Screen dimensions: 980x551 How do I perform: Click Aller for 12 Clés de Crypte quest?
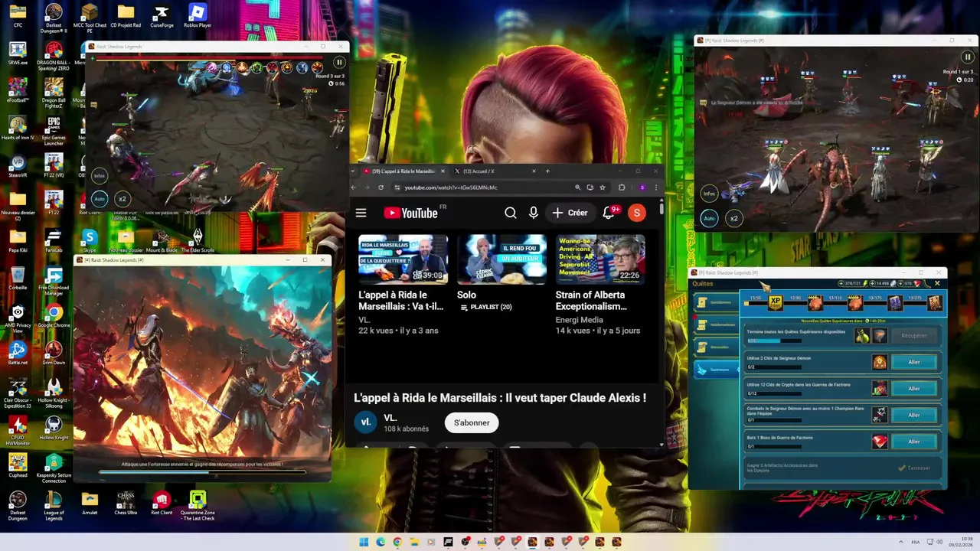(x=913, y=389)
